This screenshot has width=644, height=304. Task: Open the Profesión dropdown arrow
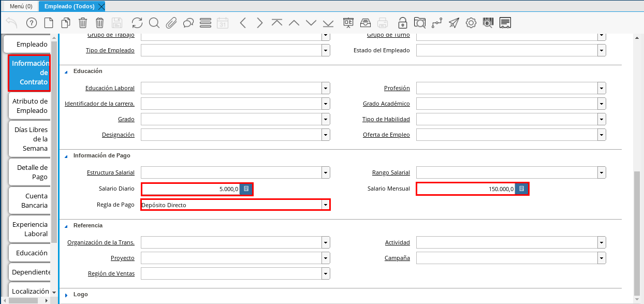tap(602, 88)
